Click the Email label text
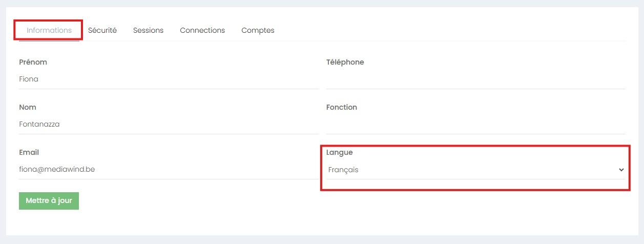Viewport: 644px width, 244px height. 29,152
